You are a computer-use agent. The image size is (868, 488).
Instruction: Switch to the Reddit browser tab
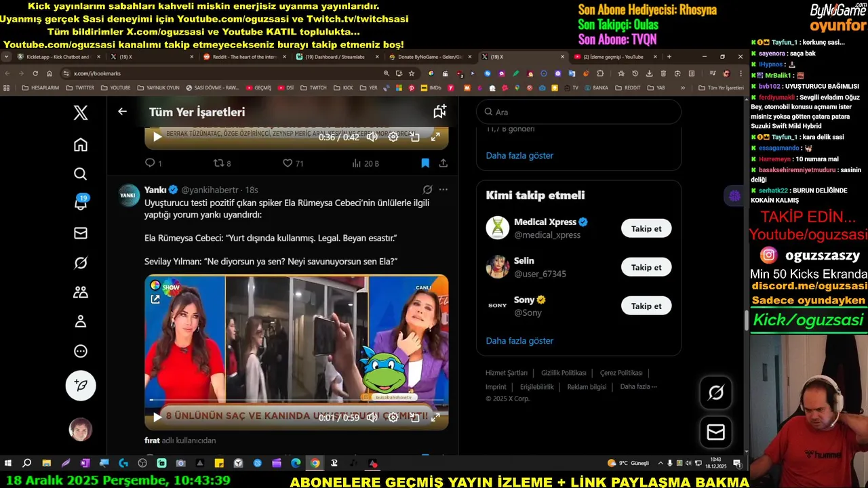click(245, 57)
